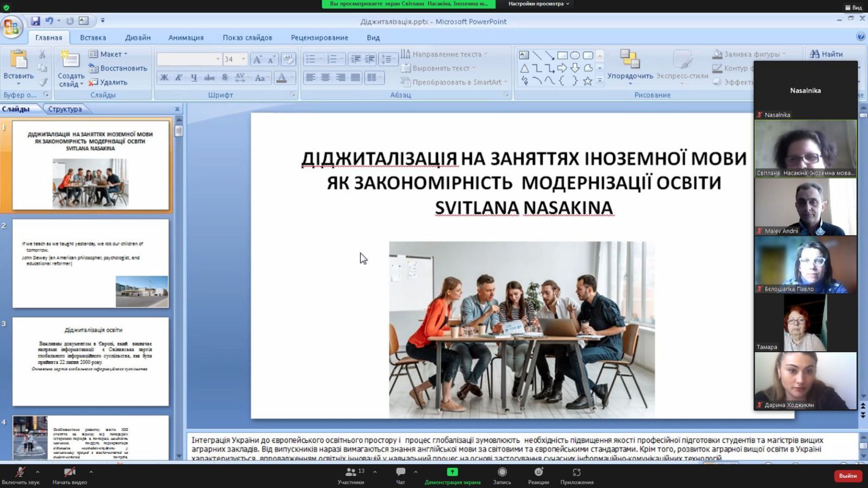Open the Структура outline tab
The width and height of the screenshot is (868, 488).
65,109
